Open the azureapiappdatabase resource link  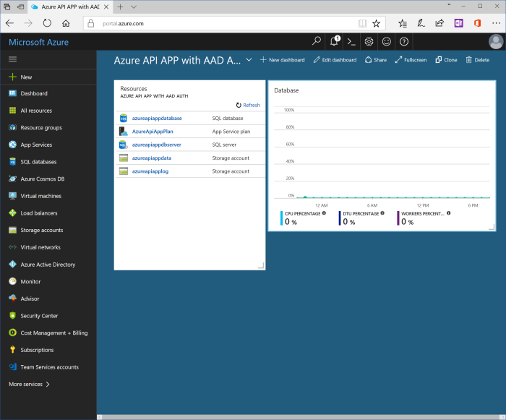tap(157, 118)
